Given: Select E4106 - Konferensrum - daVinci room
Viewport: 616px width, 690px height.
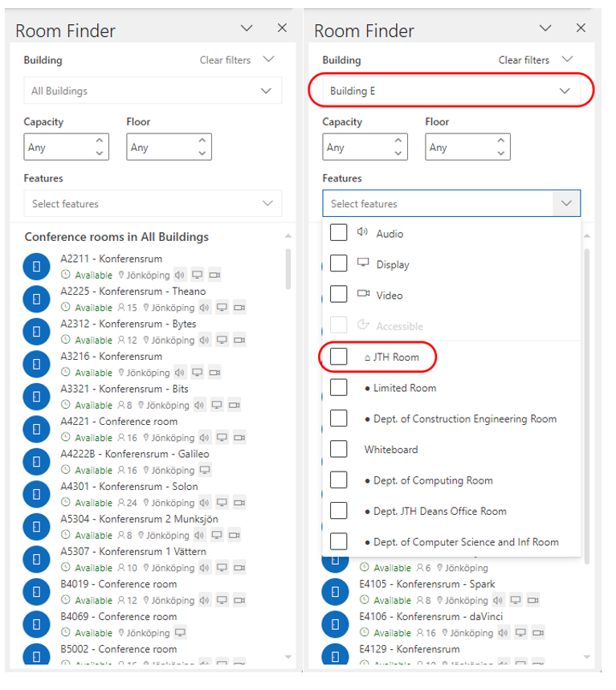Looking at the screenshot, I should pos(426,616).
